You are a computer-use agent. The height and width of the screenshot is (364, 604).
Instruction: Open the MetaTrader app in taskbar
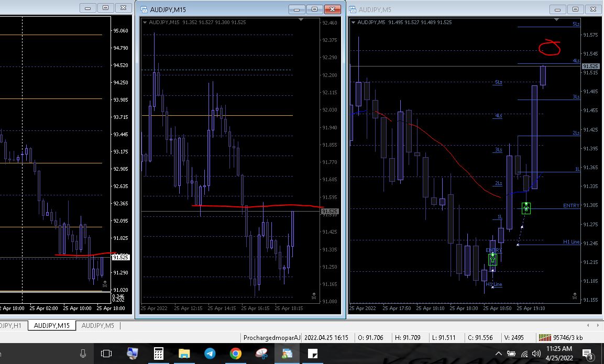pyautogui.click(x=287, y=354)
